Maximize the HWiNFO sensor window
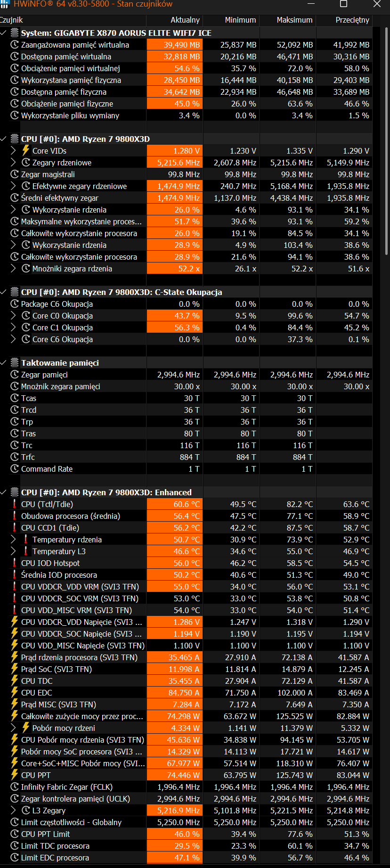390x868 pixels. [x=343, y=4]
